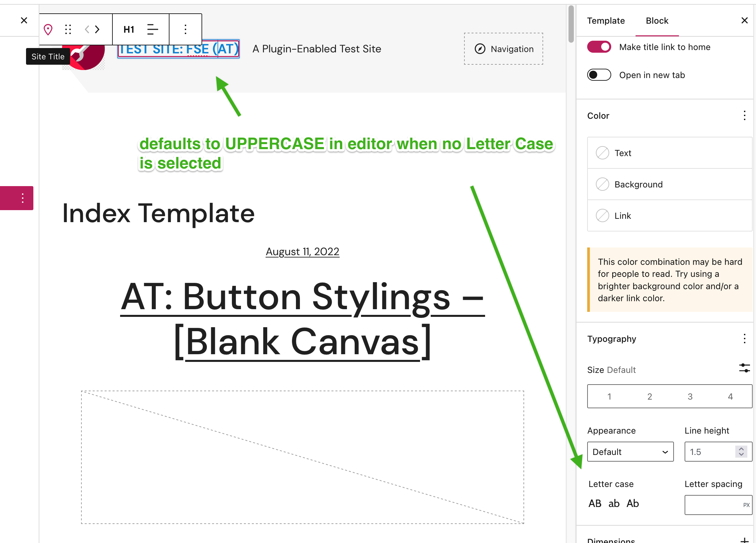This screenshot has height=543, width=756.
Task: Select lowercase ab letter case option
Action: (614, 503)
